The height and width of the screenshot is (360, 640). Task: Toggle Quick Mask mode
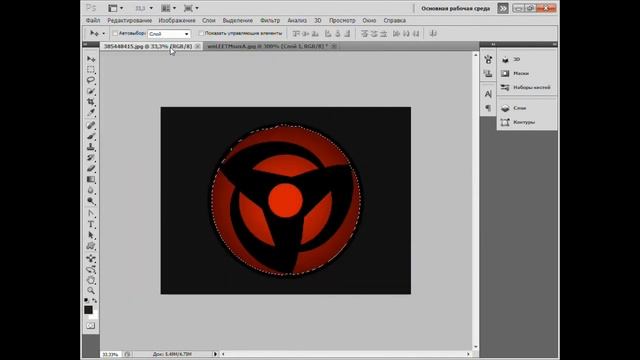(91, 326)
